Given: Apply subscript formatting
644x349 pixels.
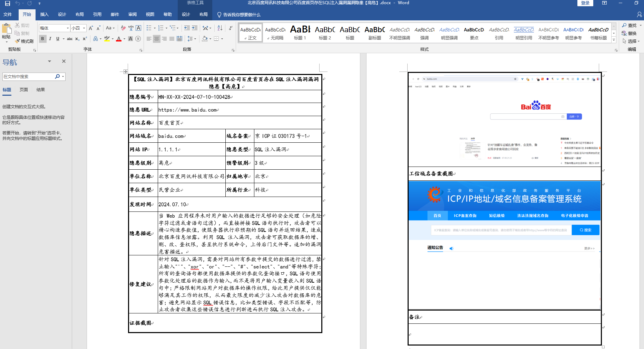Looking at the screenshot, I should pos(77,39).
